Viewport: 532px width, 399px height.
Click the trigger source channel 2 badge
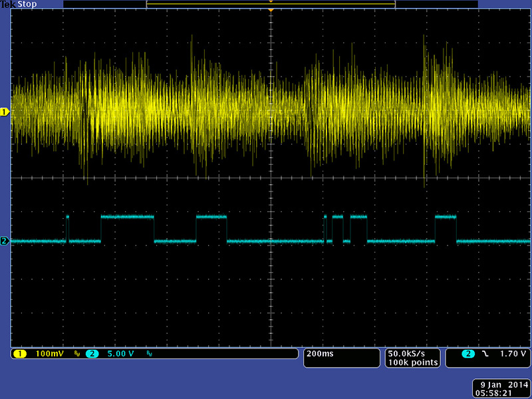coord(469,354)
